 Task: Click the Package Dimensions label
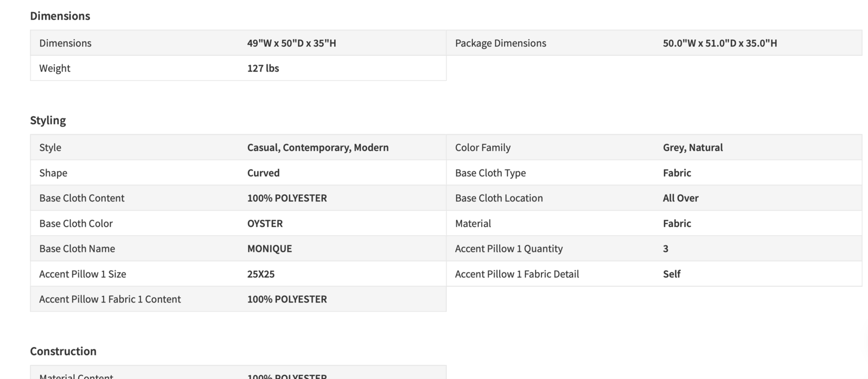[500, 43]
